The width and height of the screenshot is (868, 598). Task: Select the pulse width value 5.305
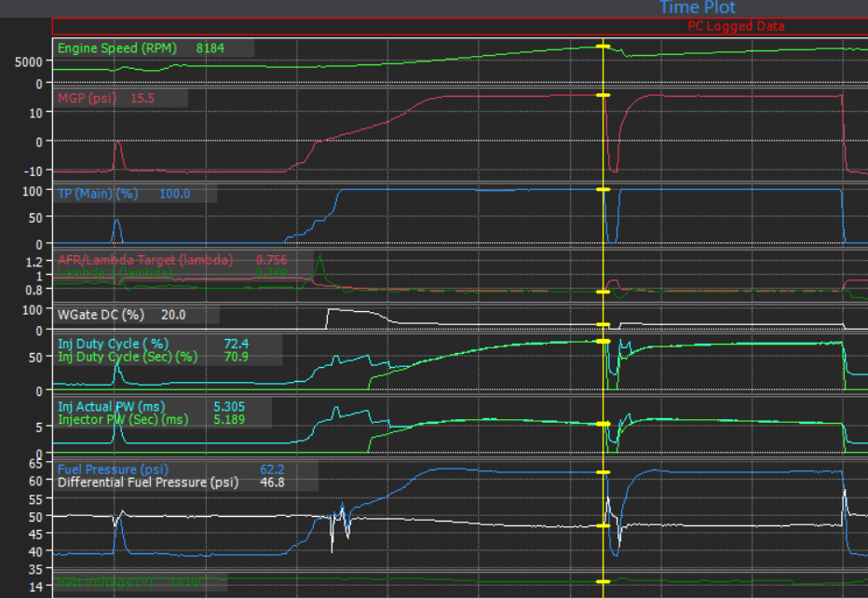click(229, 407)
